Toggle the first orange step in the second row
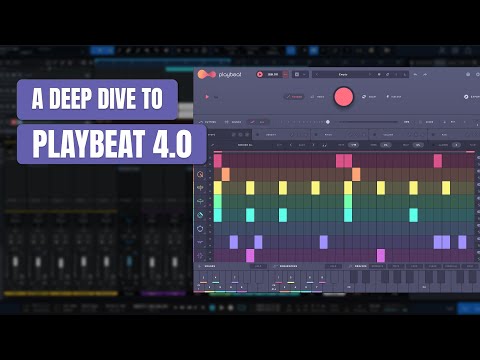This screenshot has height=360, width=480. click(226, 174)
